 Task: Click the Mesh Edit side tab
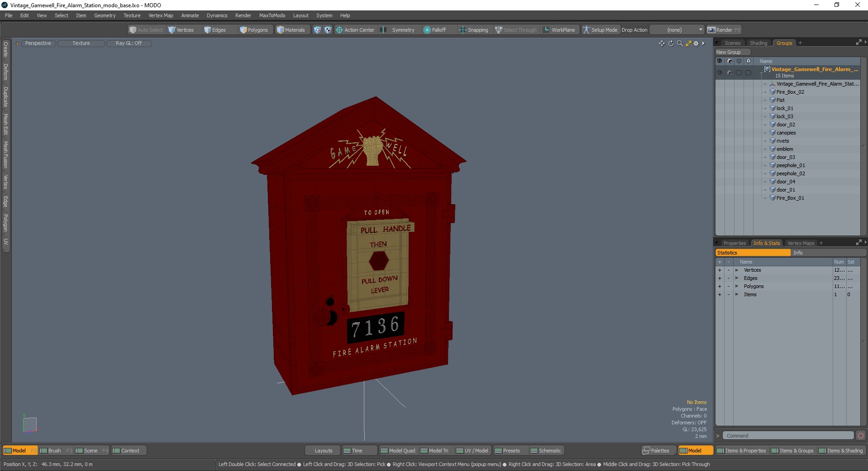click(6, 125)
